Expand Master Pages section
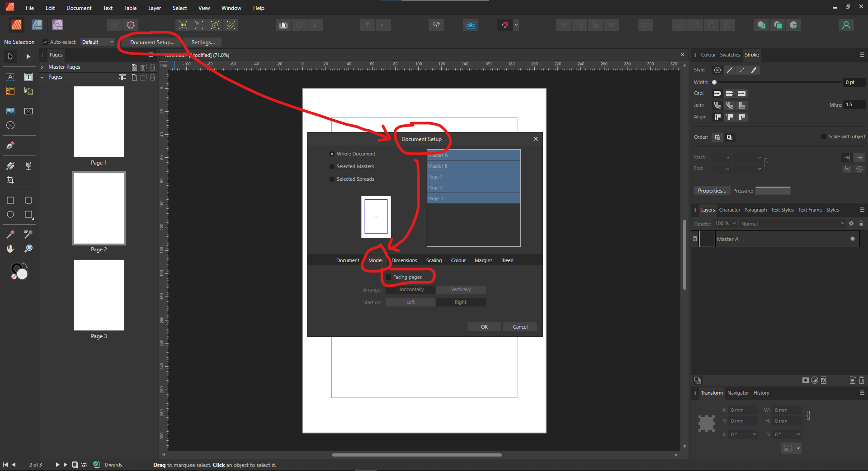The width and height of the screenshot is (868, 471). click(42, 67)
